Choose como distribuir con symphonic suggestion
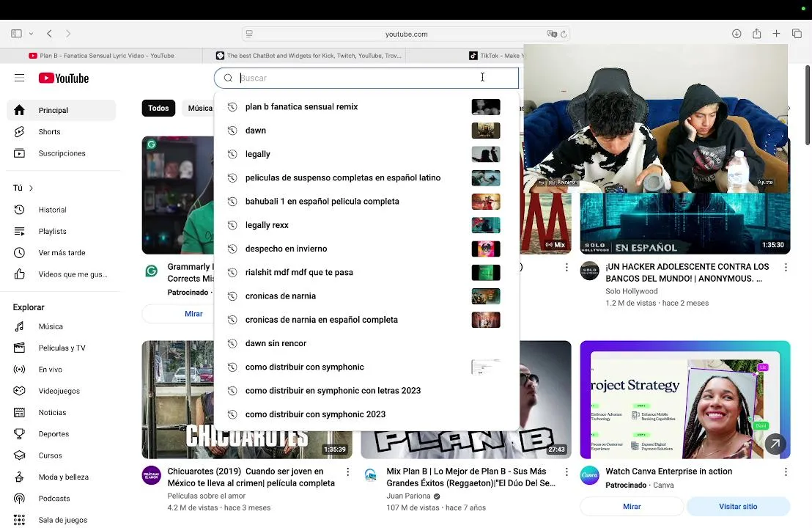Screen dimensions: 812x528 point(366,367)
